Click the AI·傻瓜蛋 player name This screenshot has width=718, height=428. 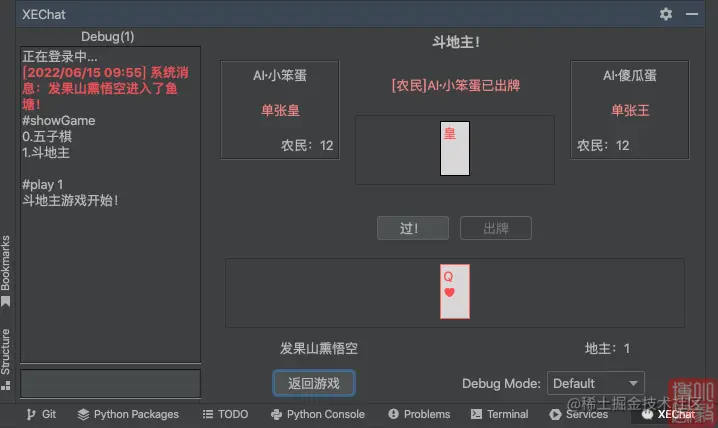630,76
